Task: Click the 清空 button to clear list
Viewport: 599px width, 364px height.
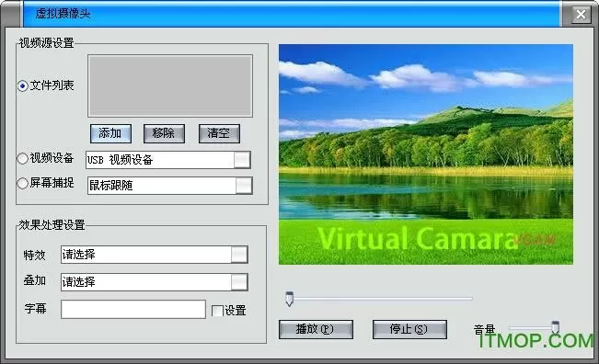Action: tap(219, 133)
